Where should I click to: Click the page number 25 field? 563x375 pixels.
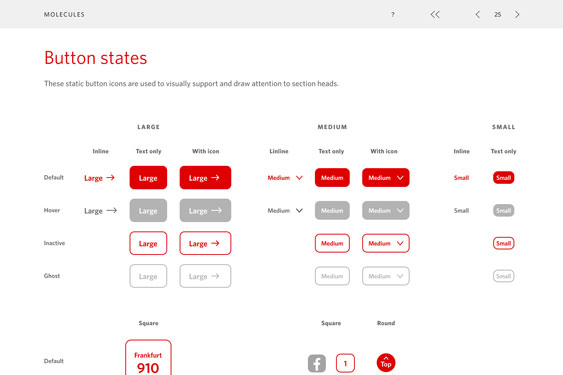pos(497,14)
